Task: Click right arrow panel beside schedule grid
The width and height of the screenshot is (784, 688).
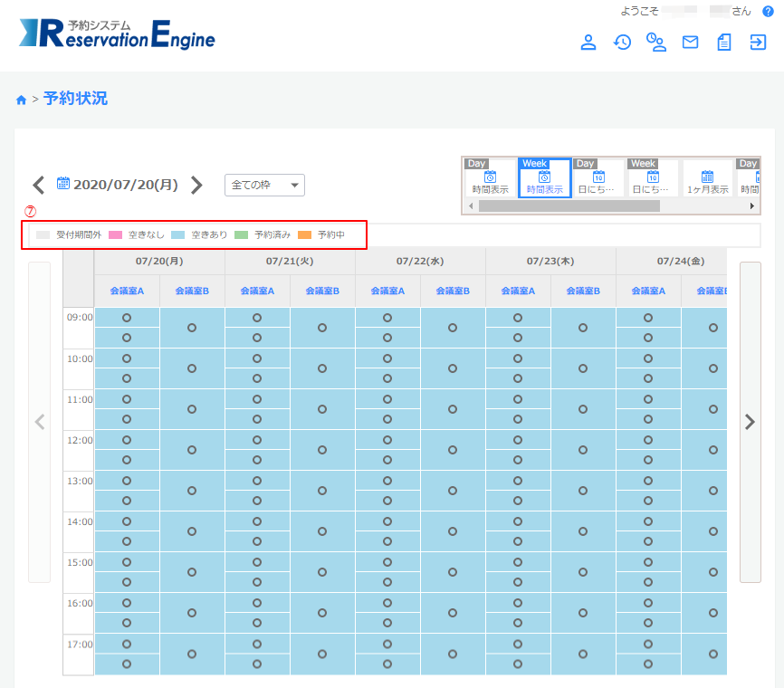Action: (750, 422)
